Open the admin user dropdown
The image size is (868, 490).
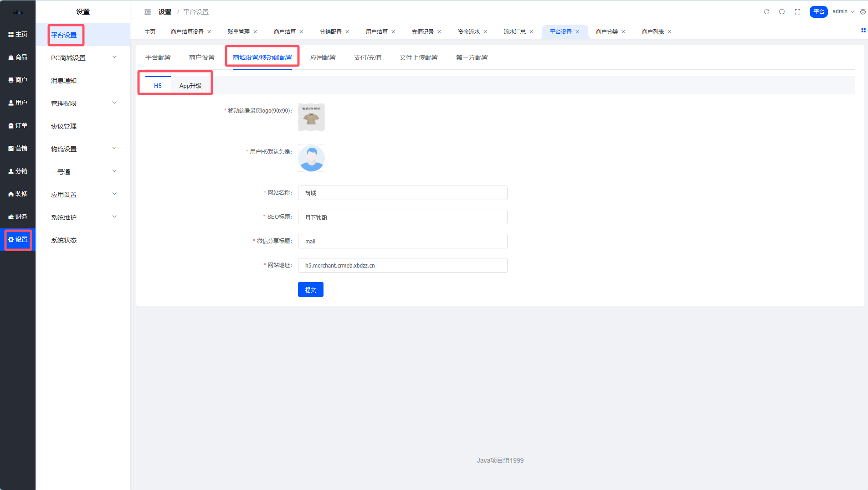click(x=843, y=12)
